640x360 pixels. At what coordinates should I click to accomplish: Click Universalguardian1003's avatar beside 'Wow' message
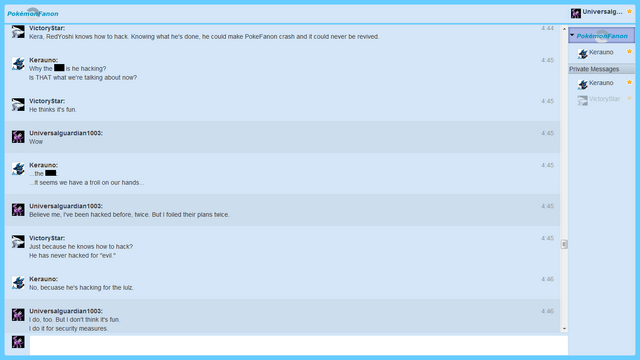point(18,137)
